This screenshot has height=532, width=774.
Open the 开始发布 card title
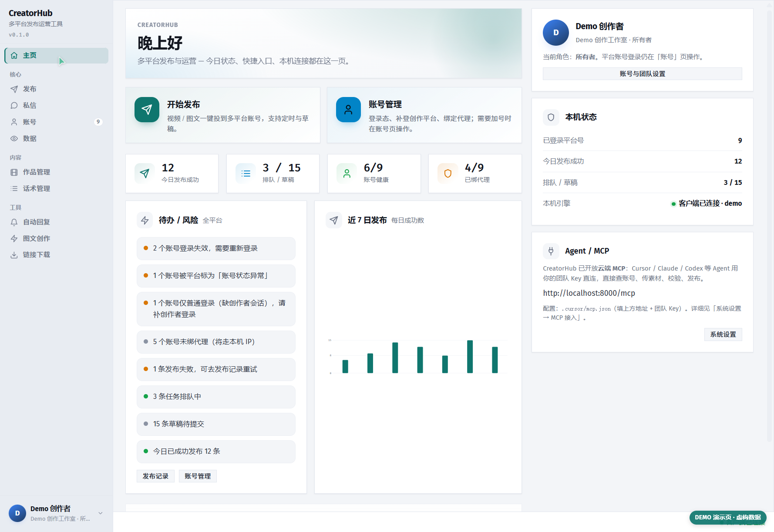(183, 104)
